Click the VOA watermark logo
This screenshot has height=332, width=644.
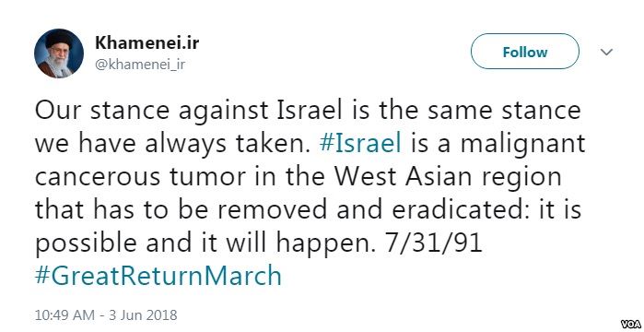point(629,324)
